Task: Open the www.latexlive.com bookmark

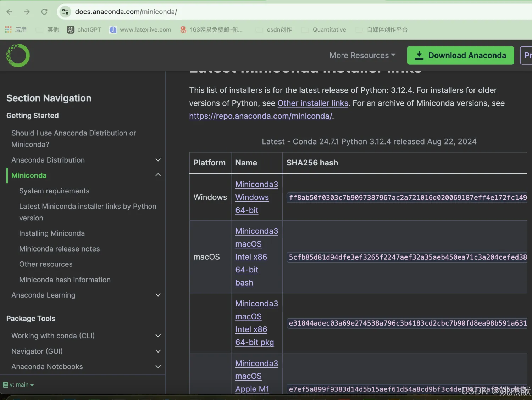Action: (x=140, y=30)
